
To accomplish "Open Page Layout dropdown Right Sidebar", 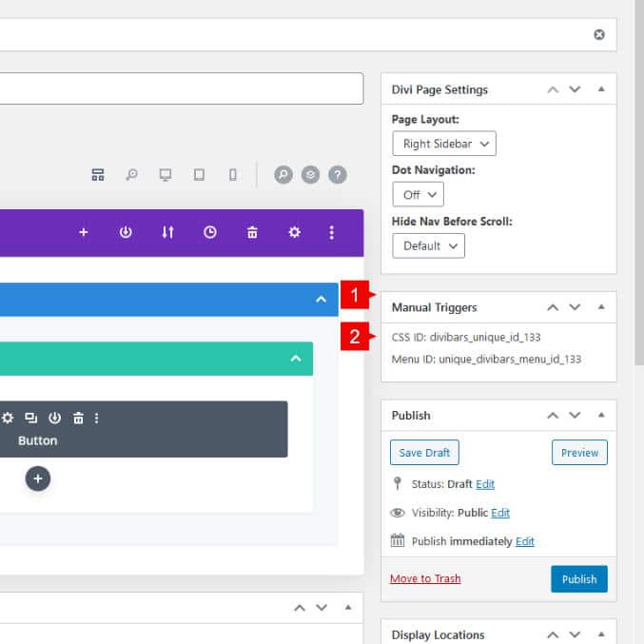I will pyautogui.click(x=444, y=144).
